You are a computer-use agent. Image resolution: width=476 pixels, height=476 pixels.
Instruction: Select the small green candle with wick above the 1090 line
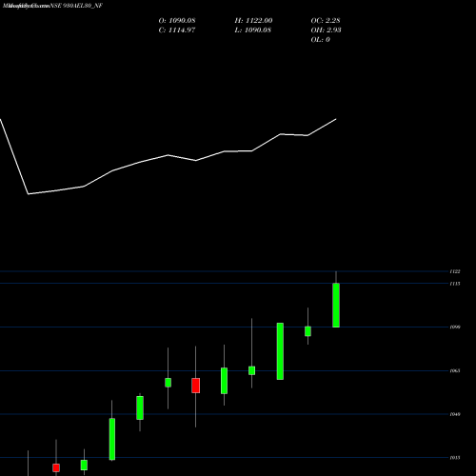tap(307, 331)
